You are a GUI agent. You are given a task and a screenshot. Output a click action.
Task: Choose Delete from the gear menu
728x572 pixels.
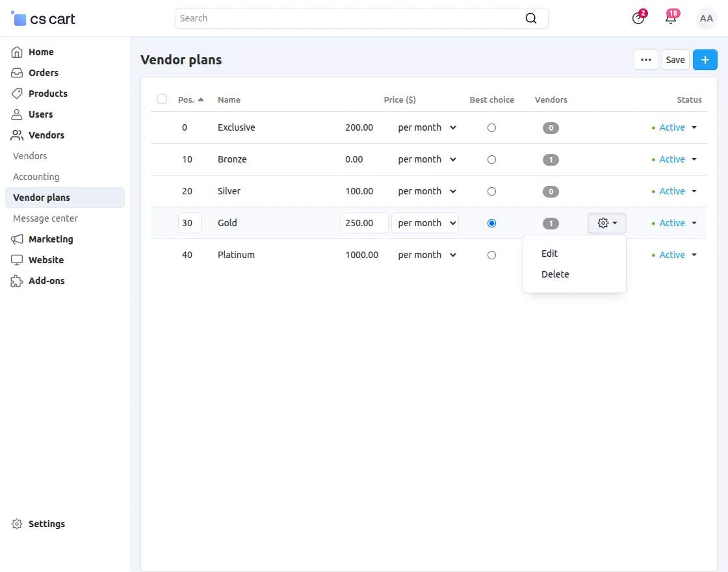555,274
